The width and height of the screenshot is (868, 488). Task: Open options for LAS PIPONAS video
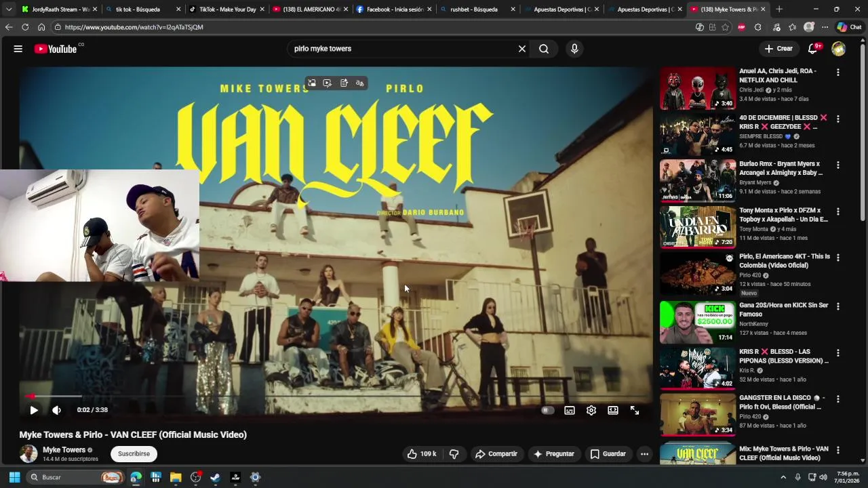tap(838, 353)
